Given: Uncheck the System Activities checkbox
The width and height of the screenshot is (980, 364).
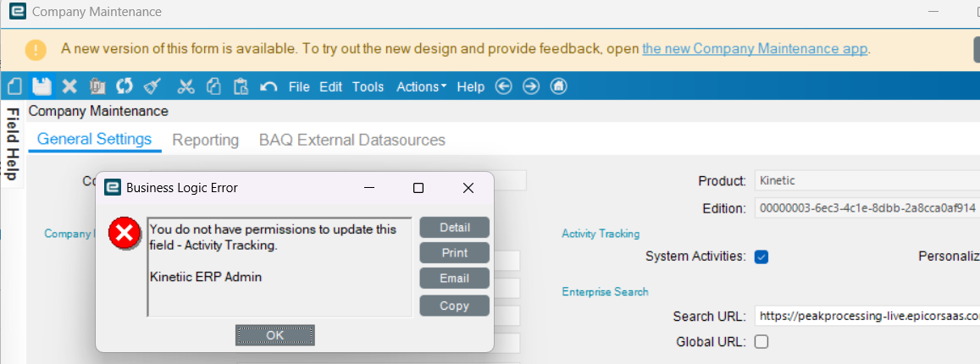Looking at the screenshot, I should coord(761,256).
